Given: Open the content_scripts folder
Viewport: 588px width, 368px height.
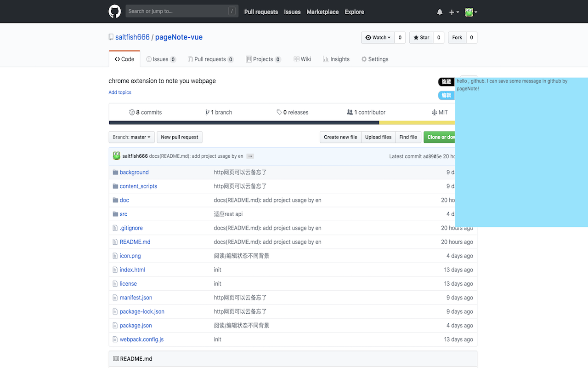Looking at the screenshot, I should coord(138,186).
